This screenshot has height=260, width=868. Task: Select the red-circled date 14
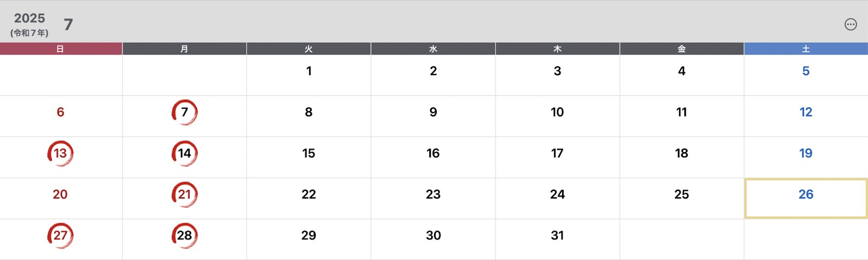point(184,153)
